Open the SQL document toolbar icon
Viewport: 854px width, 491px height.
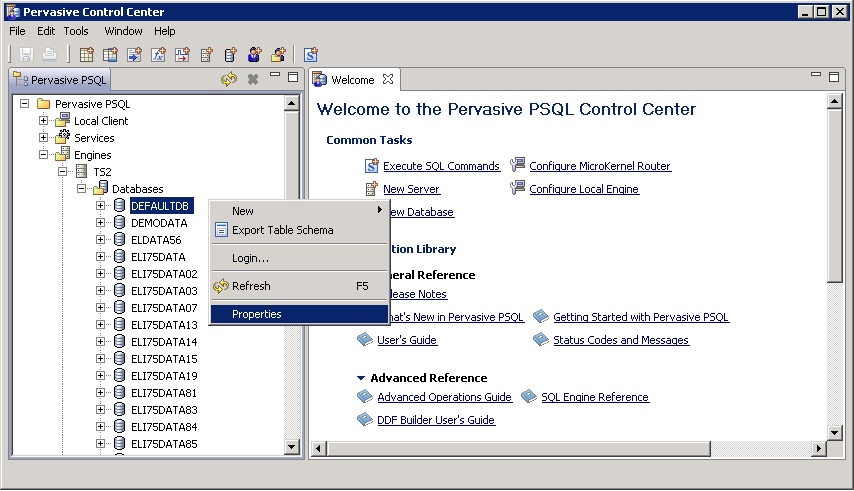pyautogui.click(x=310, y=54)
